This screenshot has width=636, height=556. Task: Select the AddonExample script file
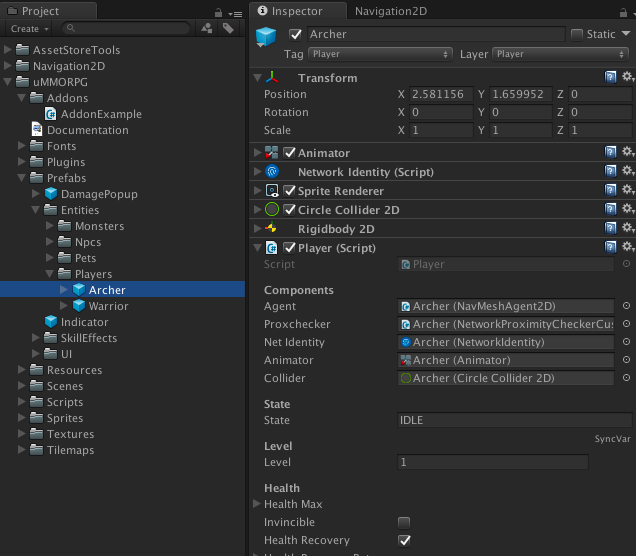(x=93, y=114)
